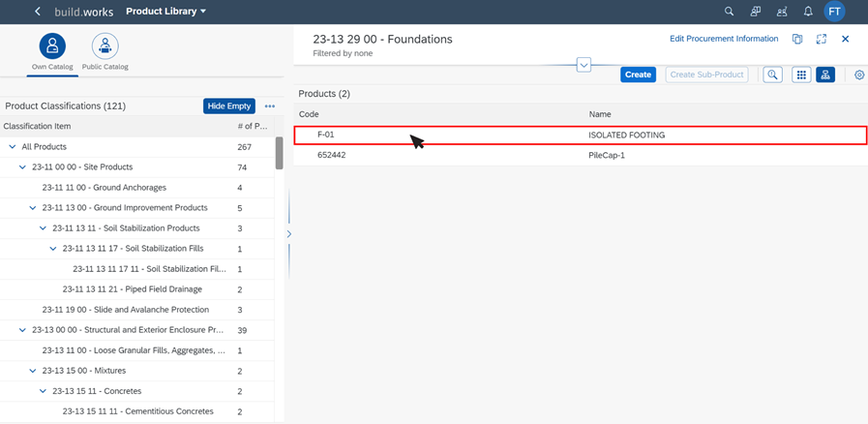The image size is (868, 424).
Task: Click the build.works logo
Action: point(83,12)
